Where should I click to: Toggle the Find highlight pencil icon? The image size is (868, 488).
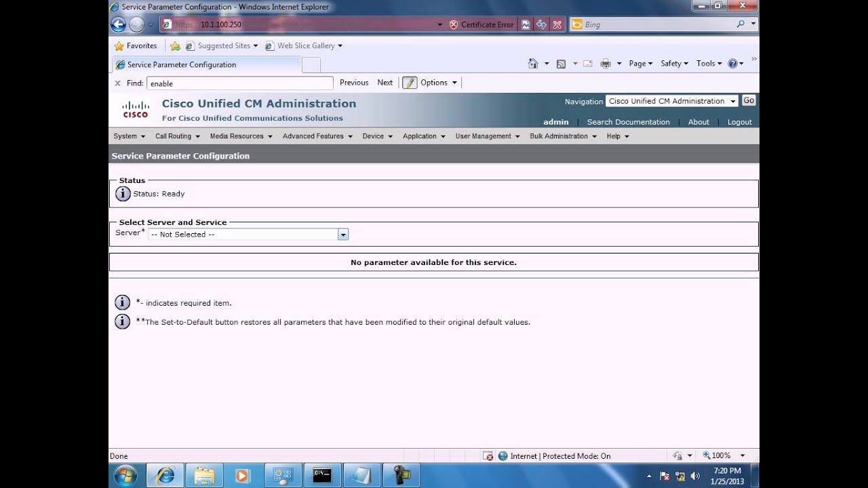410,83
